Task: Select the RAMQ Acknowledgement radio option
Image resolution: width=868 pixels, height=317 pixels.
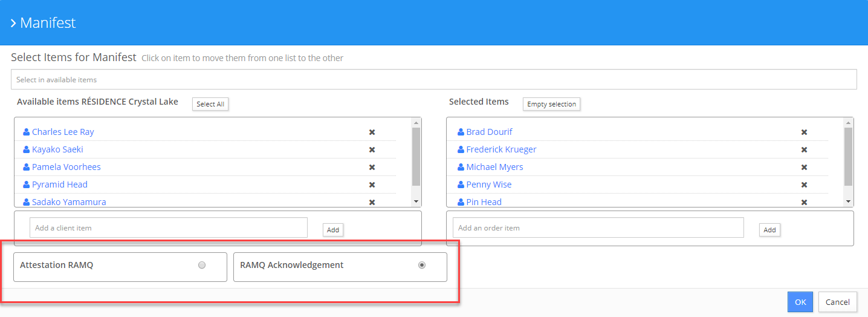Action: [422, 265]
